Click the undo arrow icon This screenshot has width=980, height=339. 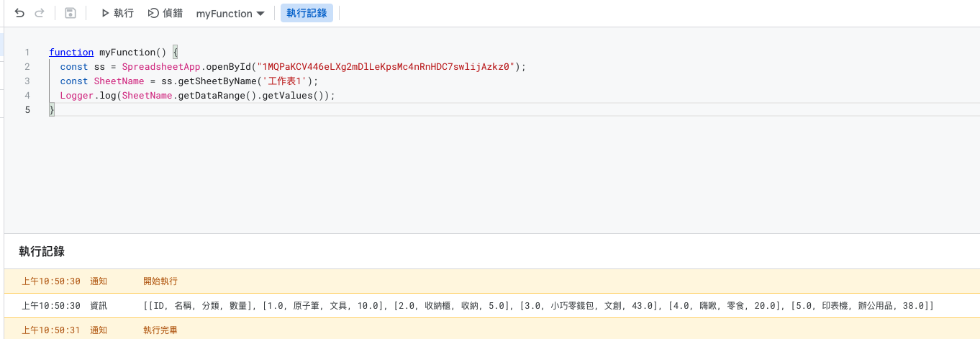point(19,13)
